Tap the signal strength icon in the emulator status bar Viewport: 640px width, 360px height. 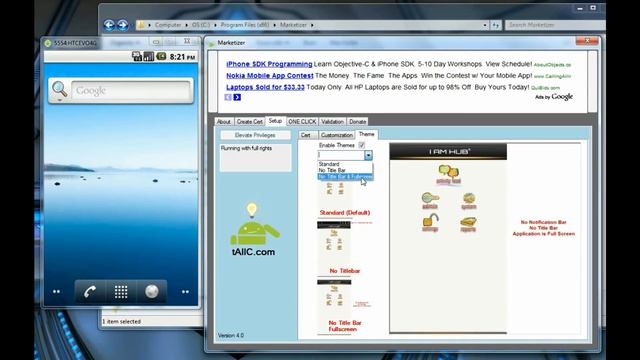149,56
